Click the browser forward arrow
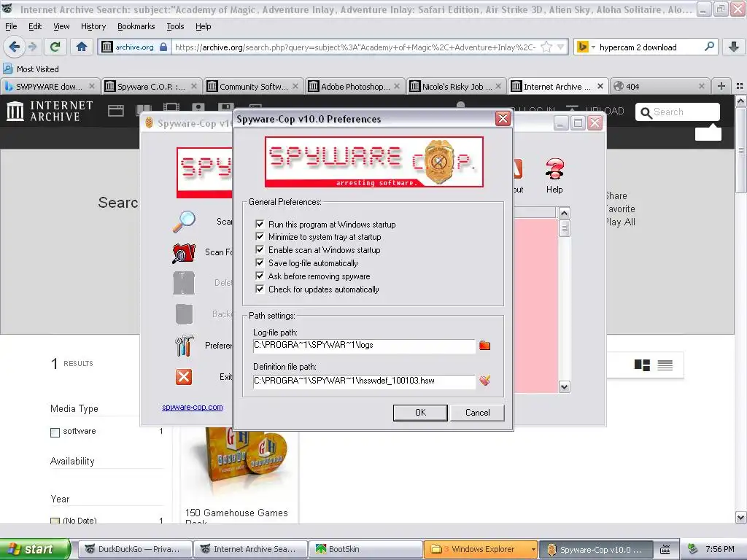 [x=32, y=47]
